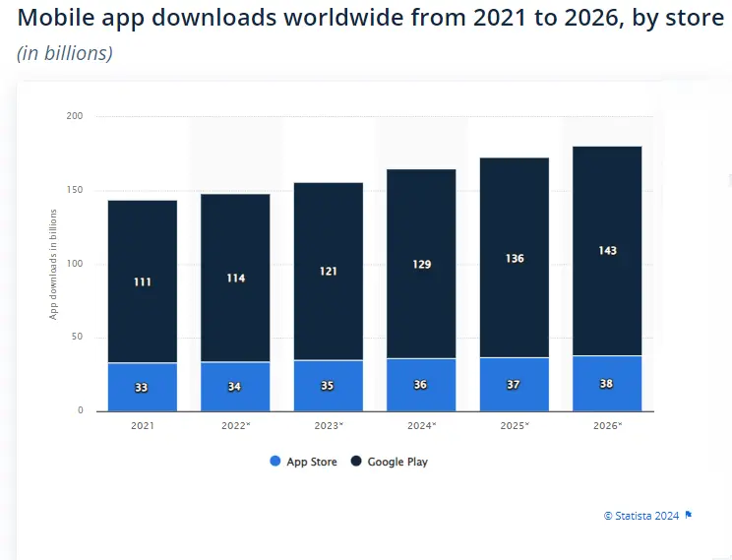Click the 2024* x-axis label

coord(421,425)
